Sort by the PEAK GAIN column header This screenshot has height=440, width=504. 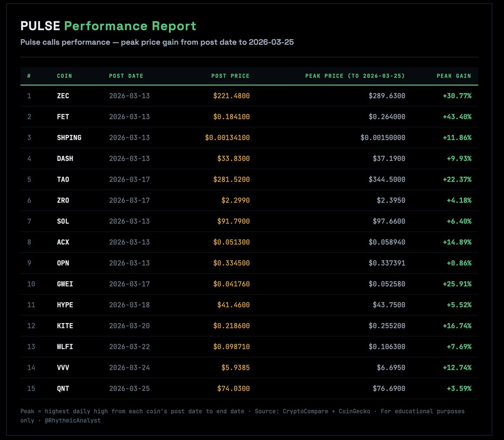point(454,76)
